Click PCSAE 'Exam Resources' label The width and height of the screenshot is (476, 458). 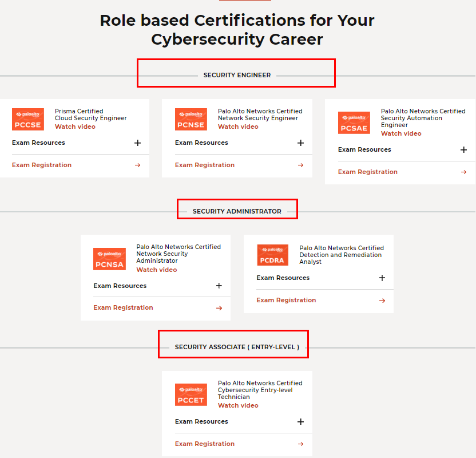pos(364,149)
